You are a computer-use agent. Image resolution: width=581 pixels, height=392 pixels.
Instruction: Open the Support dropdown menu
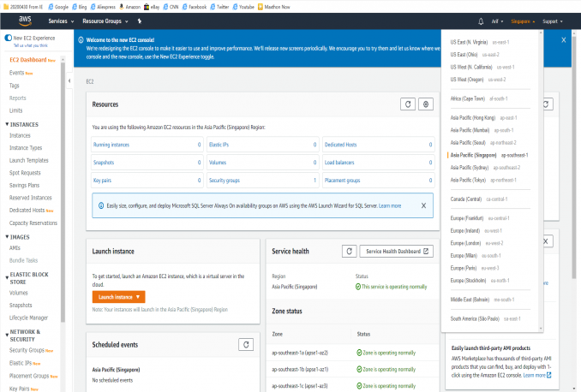point(552,21)
